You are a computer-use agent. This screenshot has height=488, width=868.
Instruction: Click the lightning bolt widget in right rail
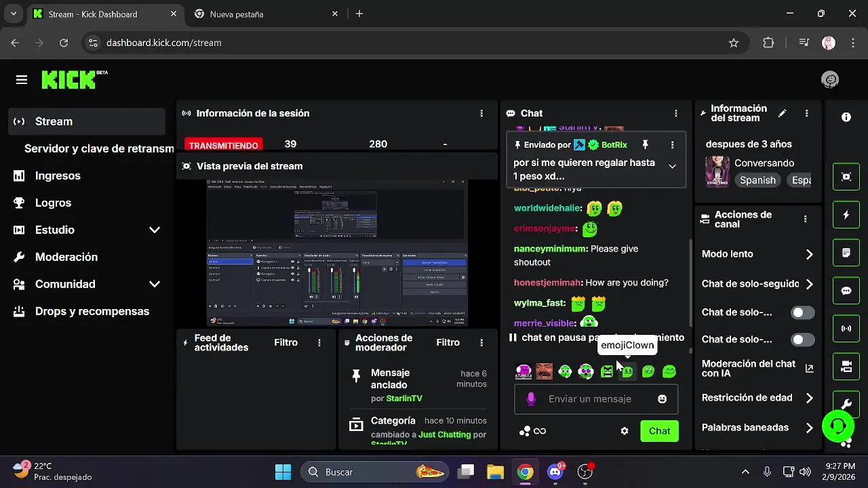846,215
